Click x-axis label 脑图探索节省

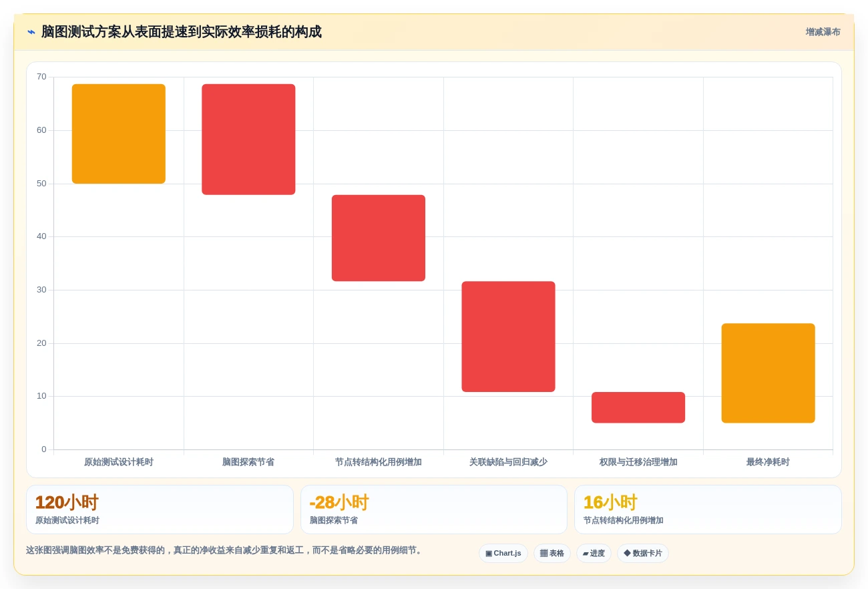tap(248, 462)
